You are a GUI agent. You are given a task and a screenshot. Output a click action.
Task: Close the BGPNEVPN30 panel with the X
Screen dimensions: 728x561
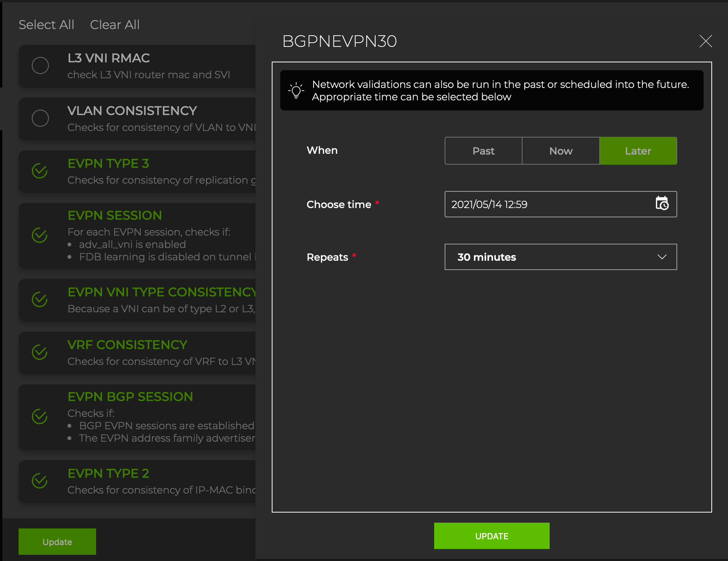click(x=706, y=41)
